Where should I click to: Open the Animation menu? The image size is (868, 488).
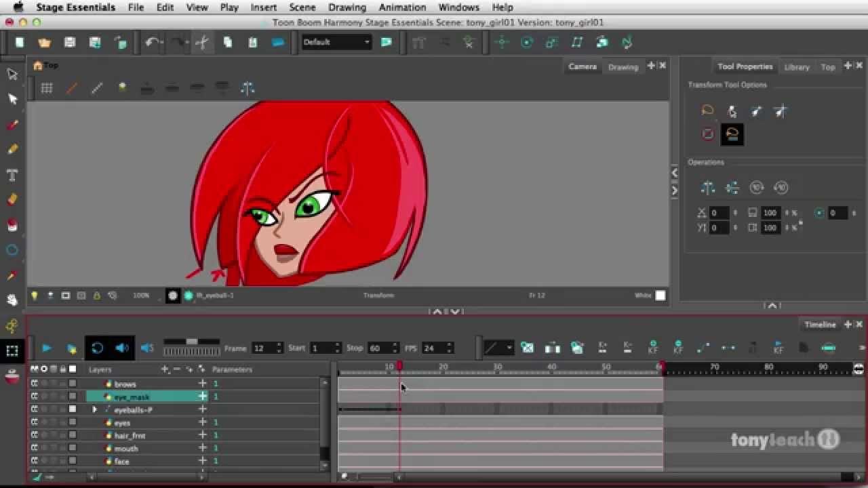402,7
